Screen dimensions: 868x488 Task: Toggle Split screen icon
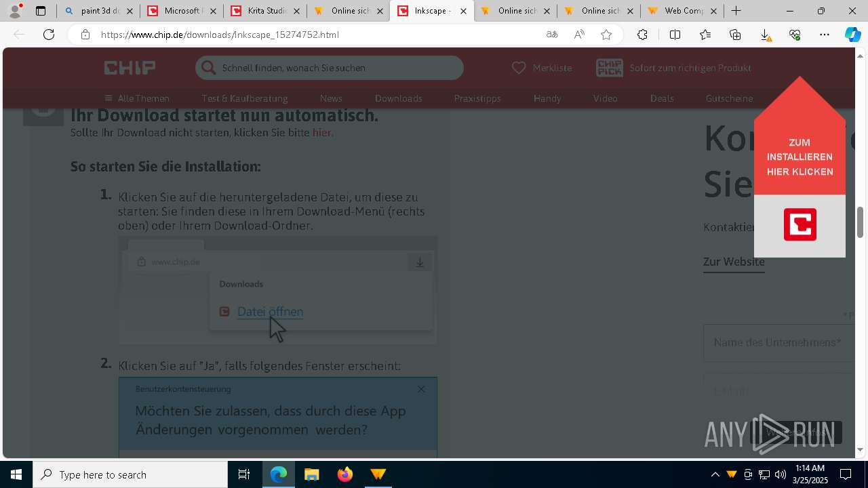click(x=675, y=35)
